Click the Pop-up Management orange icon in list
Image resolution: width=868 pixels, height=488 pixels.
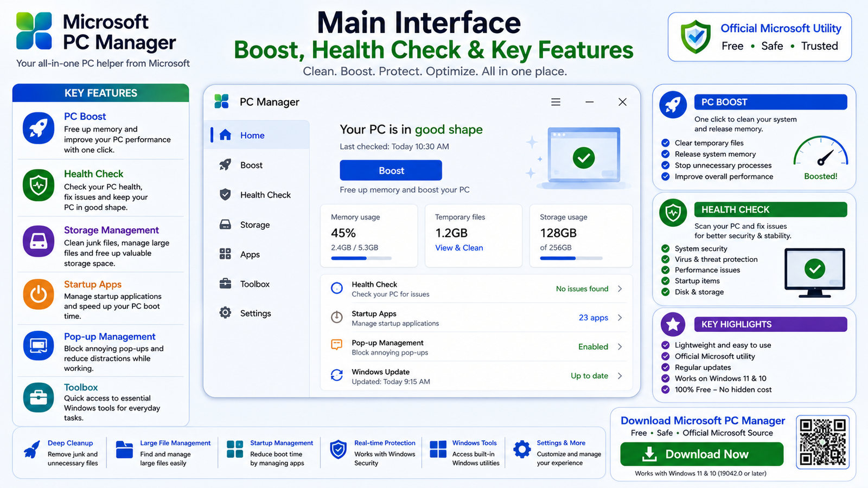click(337, 345)
